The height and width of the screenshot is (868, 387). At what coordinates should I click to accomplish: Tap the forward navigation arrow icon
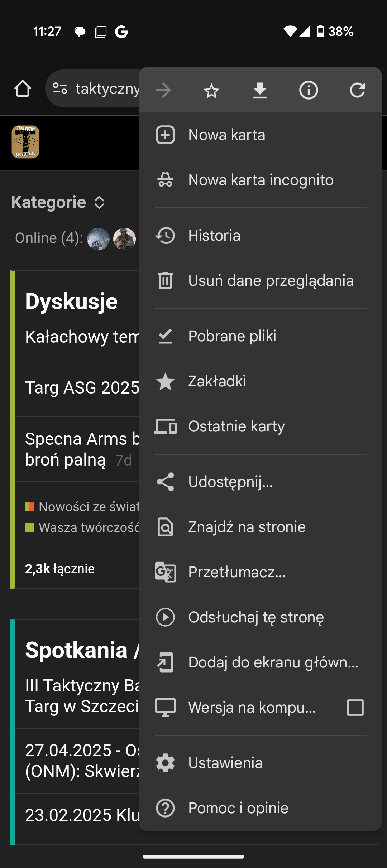163,90
